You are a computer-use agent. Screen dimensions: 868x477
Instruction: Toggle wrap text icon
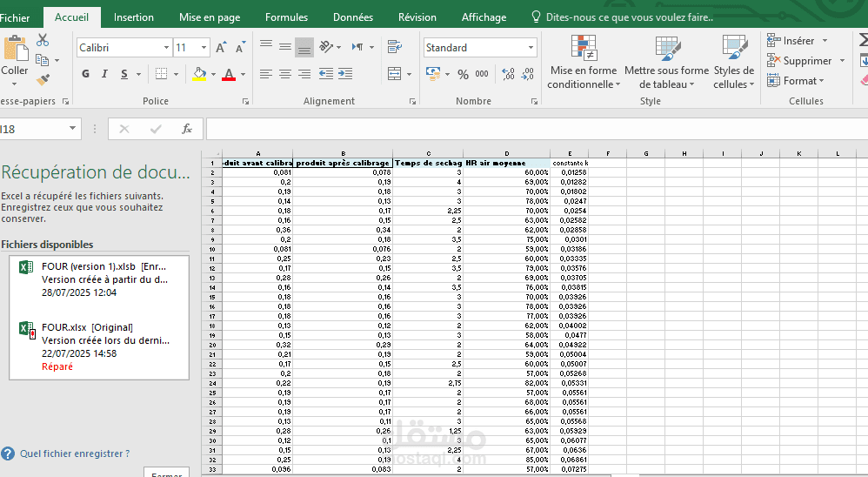(395, 47)
